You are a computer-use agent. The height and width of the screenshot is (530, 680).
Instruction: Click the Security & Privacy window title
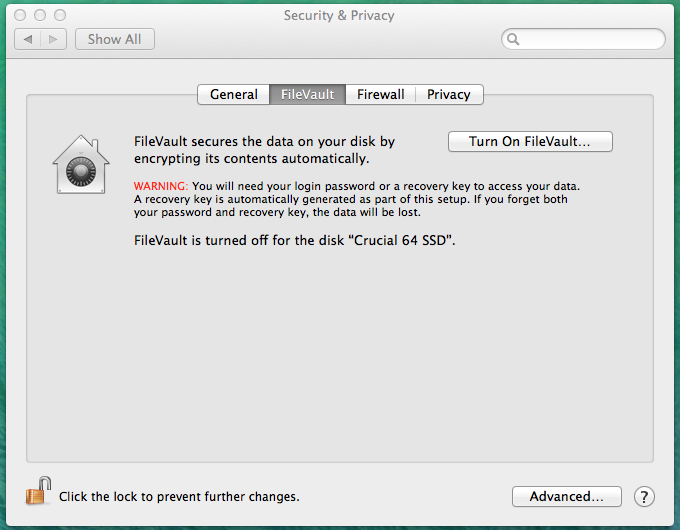[339, 15]
